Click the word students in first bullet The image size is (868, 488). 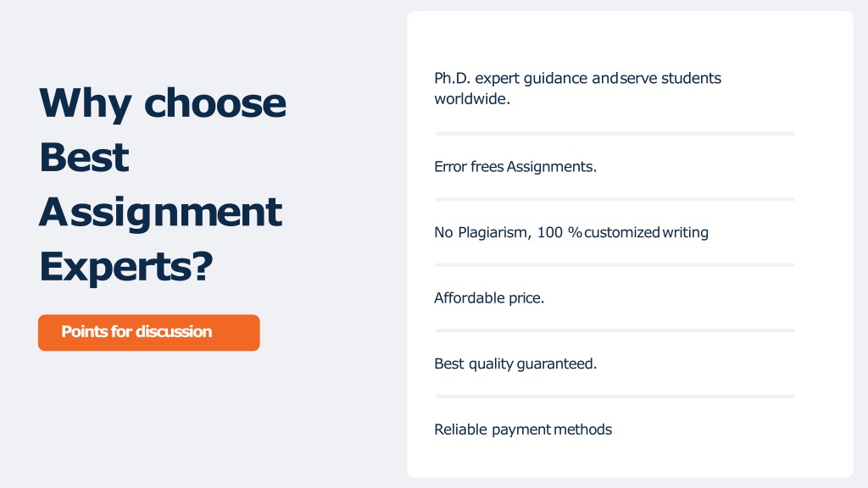[692, 79]
